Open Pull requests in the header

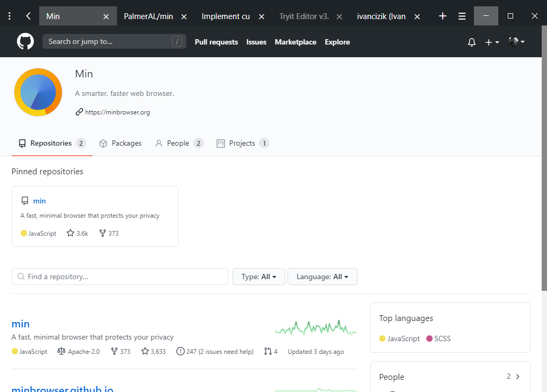point(216,42)
